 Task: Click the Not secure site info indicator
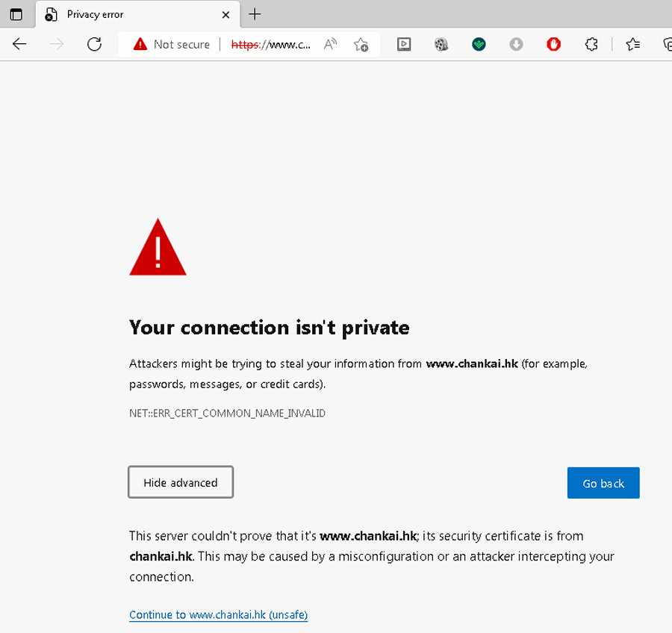pyautogui.click(x=172, y=44)
